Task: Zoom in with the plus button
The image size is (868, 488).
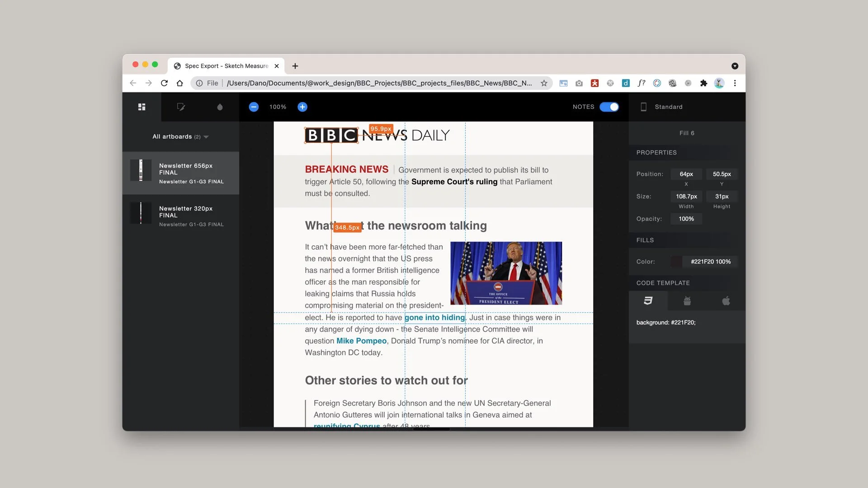Action: [x=302, y=107]
